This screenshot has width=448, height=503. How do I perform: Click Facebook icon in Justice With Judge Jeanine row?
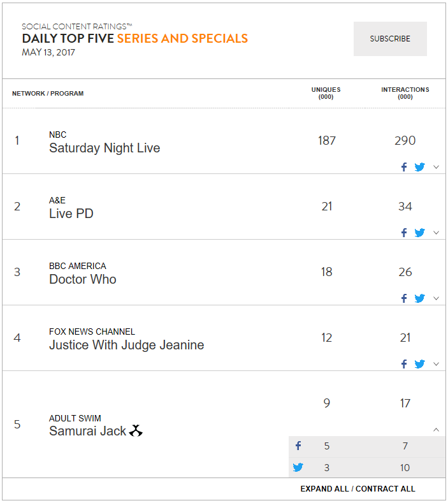(x=404, y=364)
